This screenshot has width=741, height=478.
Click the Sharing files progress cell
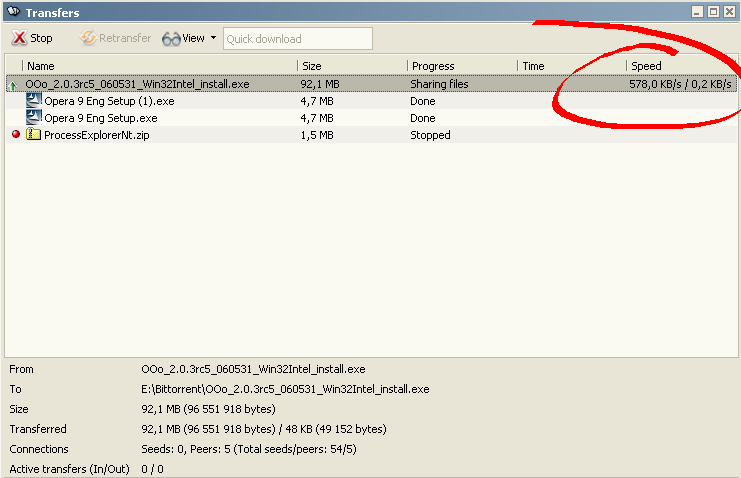click(439, 84)
